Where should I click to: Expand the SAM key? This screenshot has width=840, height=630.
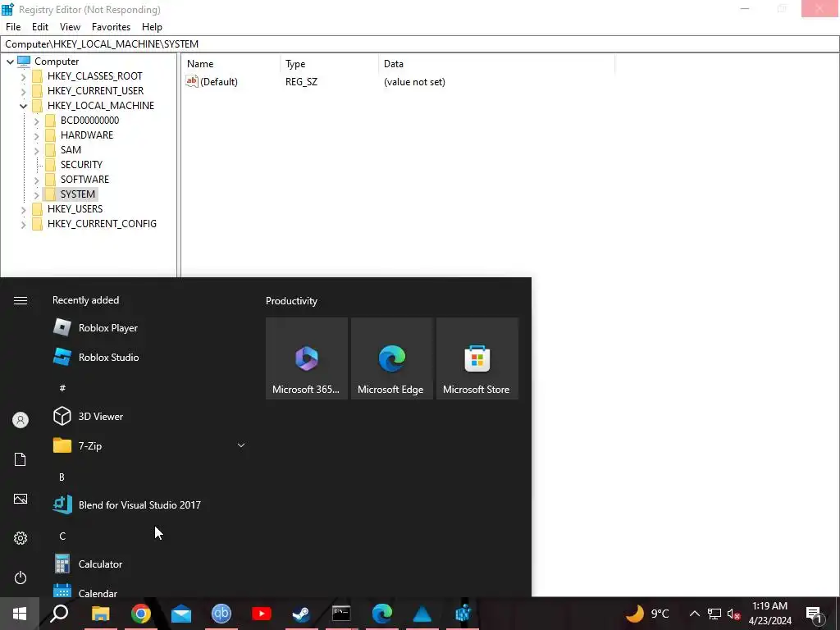pos(36,151)
